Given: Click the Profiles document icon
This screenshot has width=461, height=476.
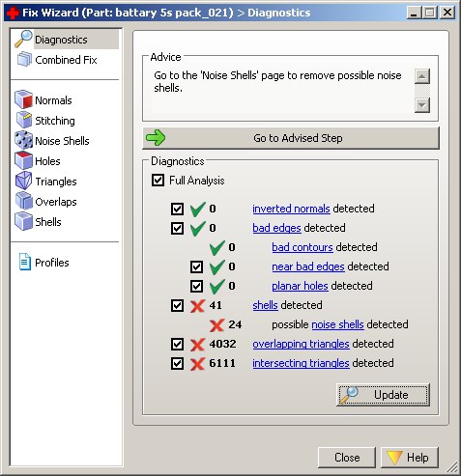Looking at the screenshot, I should pyautogui.click(x=25, y=262).
